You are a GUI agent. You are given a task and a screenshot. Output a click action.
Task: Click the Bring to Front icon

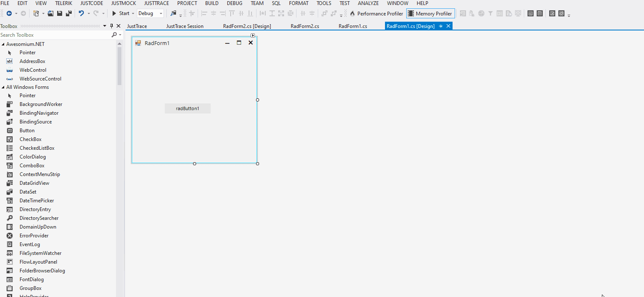coord(325,13)
